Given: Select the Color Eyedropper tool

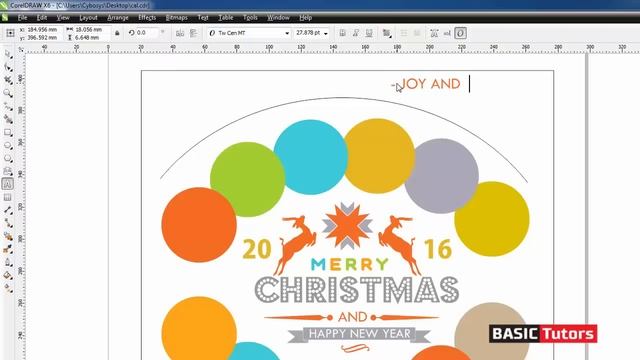Looking at the screenshot, I should (x=8, y=249).
